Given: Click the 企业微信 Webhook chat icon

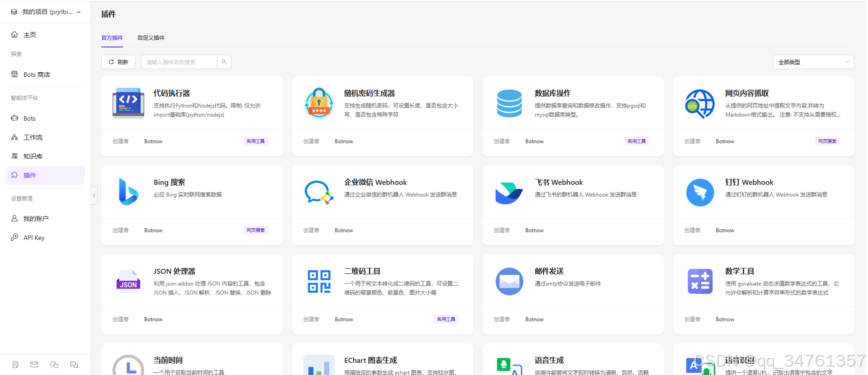Looking at the screenshot, I should (x=319, y=192).
